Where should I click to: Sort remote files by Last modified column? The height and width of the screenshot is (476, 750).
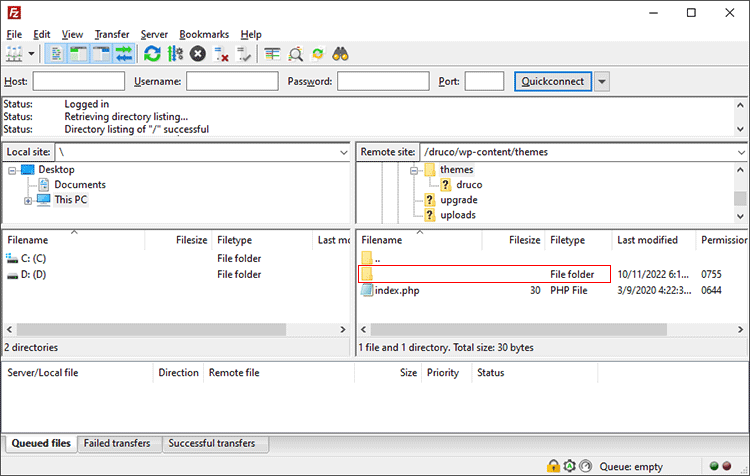(x=647, y=240)
